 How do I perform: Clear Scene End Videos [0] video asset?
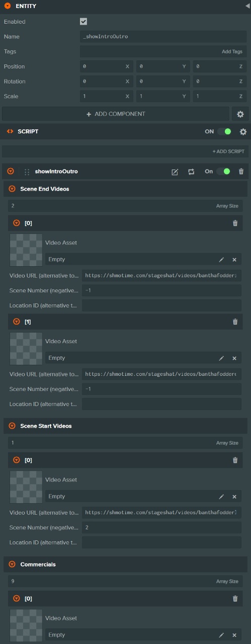click(x=234, y=260)
